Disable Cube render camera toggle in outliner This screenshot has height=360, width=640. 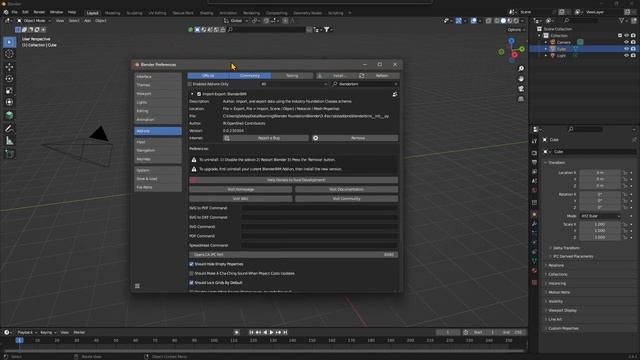pyautogui.click(x=633, y=49)
